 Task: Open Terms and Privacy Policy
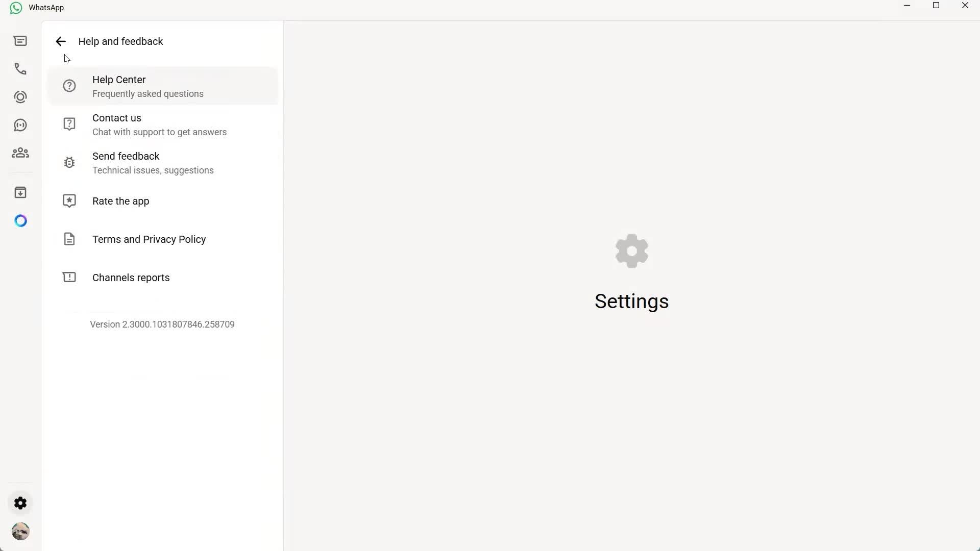(x=149, y=239)
